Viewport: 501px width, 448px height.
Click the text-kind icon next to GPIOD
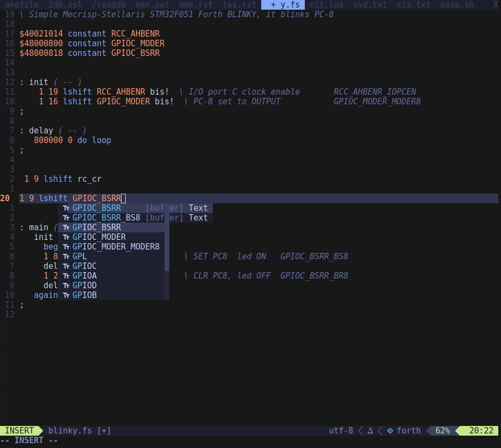pyautogui.click(x=66, y=286)
